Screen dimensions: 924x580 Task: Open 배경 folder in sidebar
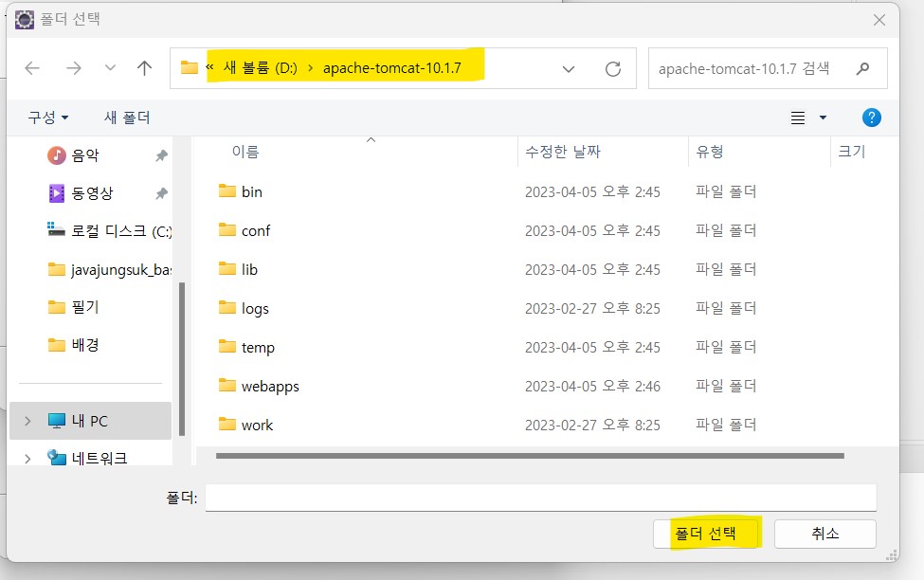coord(85,345)
